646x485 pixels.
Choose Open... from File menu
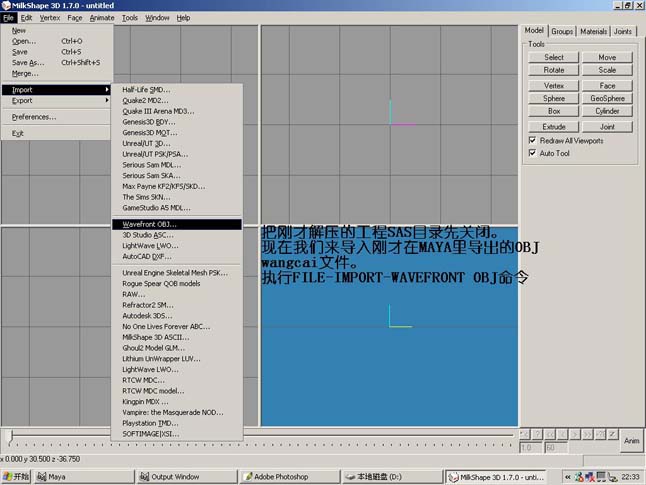click(x=56, y=41)
